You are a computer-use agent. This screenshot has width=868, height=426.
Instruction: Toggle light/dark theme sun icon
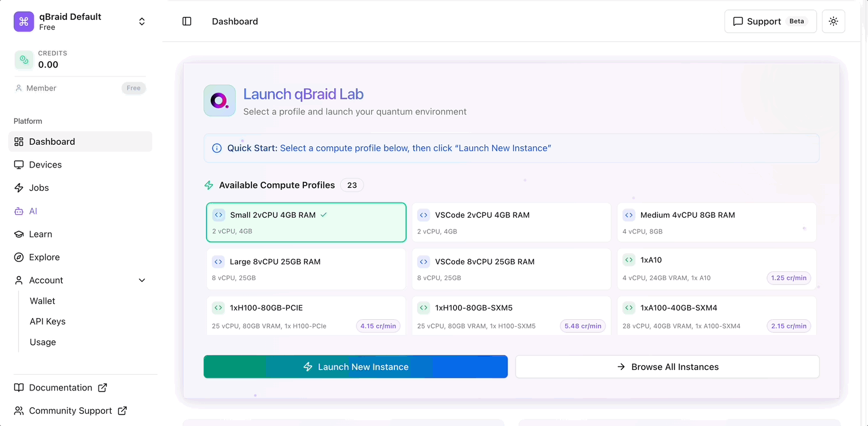[833, 22]
